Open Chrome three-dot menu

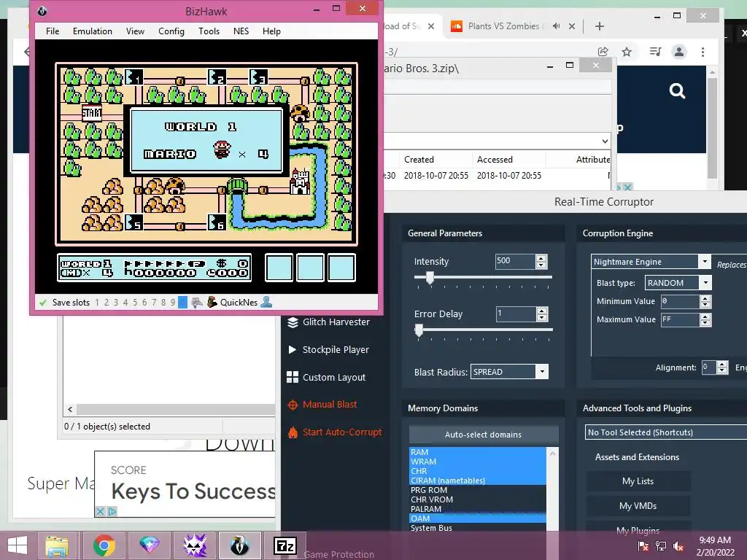click(703, 52)
